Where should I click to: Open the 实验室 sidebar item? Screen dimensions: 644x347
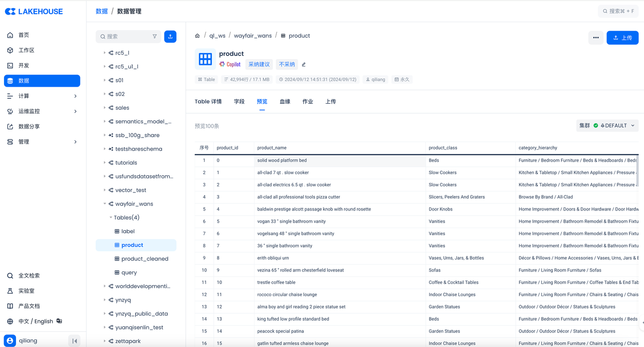coord(26,291)
